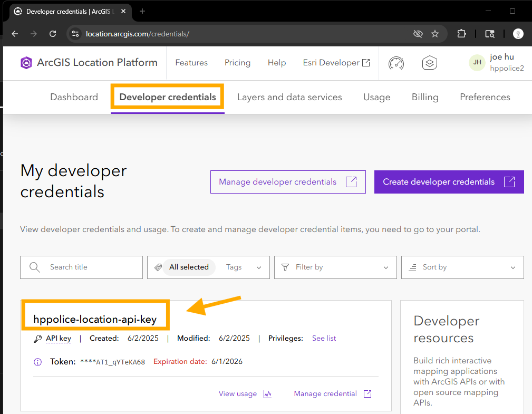This screenshot has width=532, height=414.
Task: Click the sort lines icon in Sort by
Action: point(412,267)
